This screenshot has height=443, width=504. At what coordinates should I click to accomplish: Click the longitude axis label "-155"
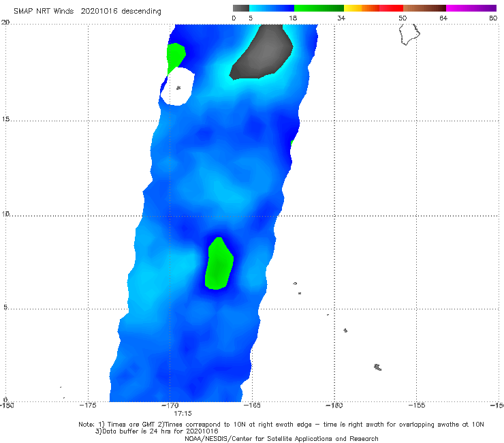[x=417, y=406]
